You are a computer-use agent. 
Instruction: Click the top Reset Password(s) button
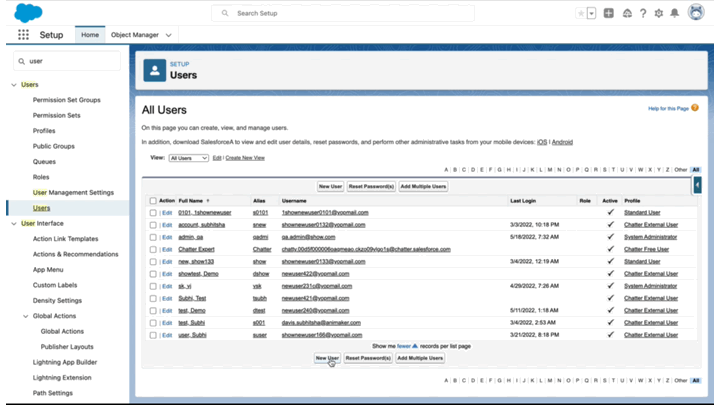point(371,186)
